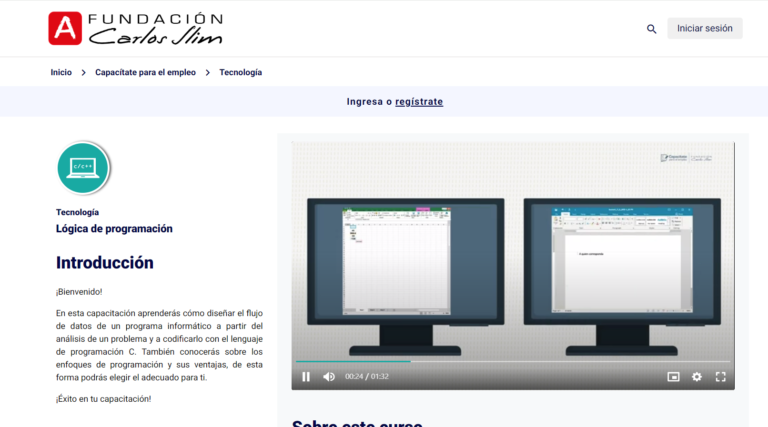The height and width of the screenshot is (427, 768).
Task: Click the chevron before Tecnología breadcrumb
Action: coord(208,72)
